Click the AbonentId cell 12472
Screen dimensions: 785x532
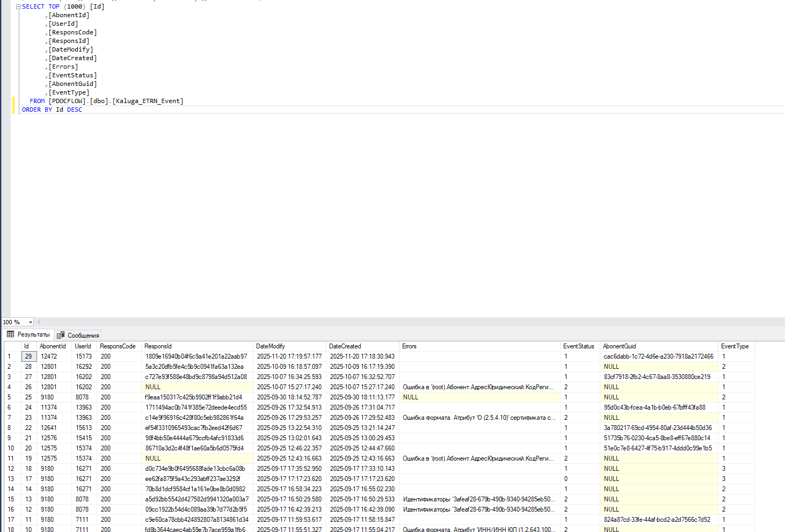click(54, 356)
